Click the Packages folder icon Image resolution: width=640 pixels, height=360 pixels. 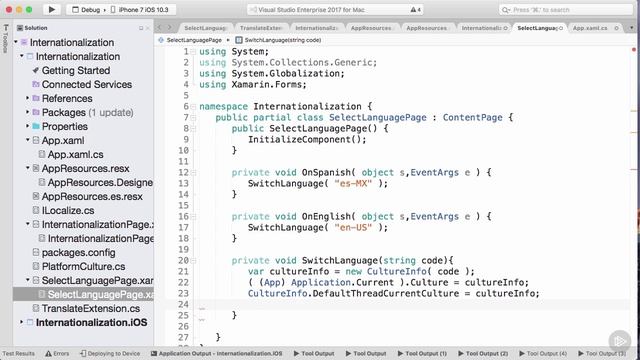coord(36,112)
